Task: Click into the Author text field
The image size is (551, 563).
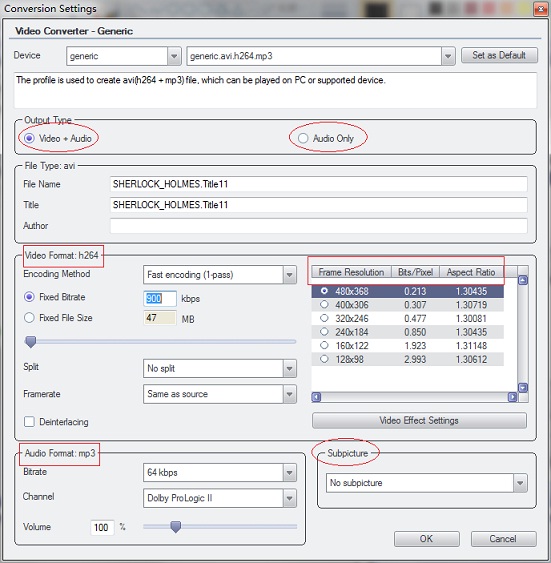Action: click(x=318, y=226)
